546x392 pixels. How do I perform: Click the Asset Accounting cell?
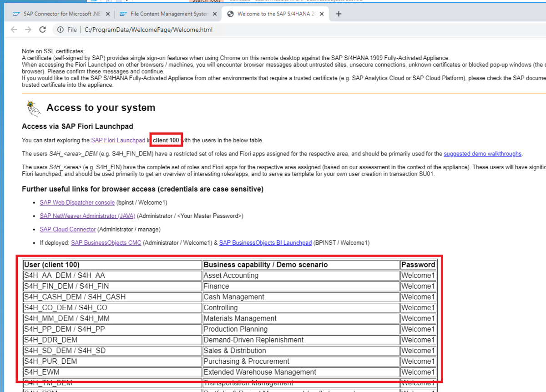[x=301, y=276]
